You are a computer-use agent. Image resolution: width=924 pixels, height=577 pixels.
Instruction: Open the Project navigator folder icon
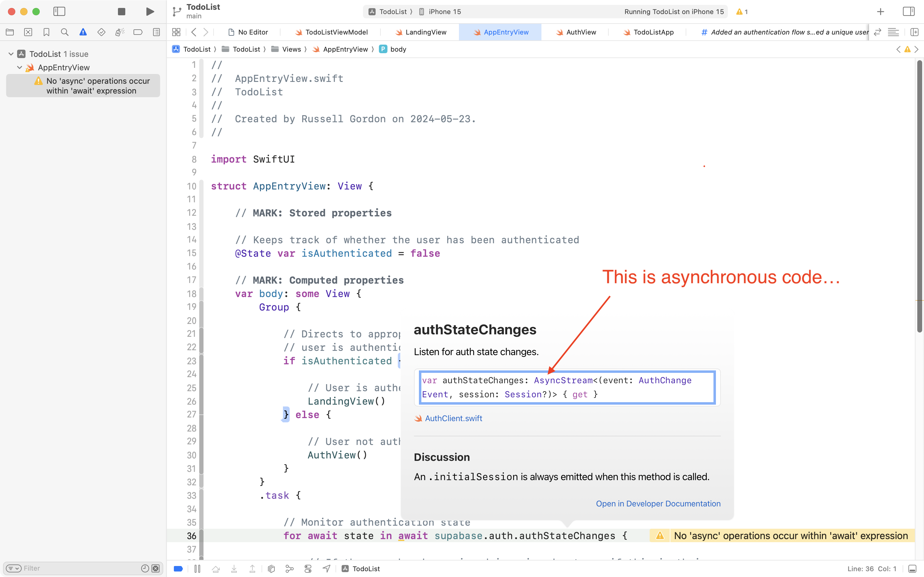coord(10,32)
